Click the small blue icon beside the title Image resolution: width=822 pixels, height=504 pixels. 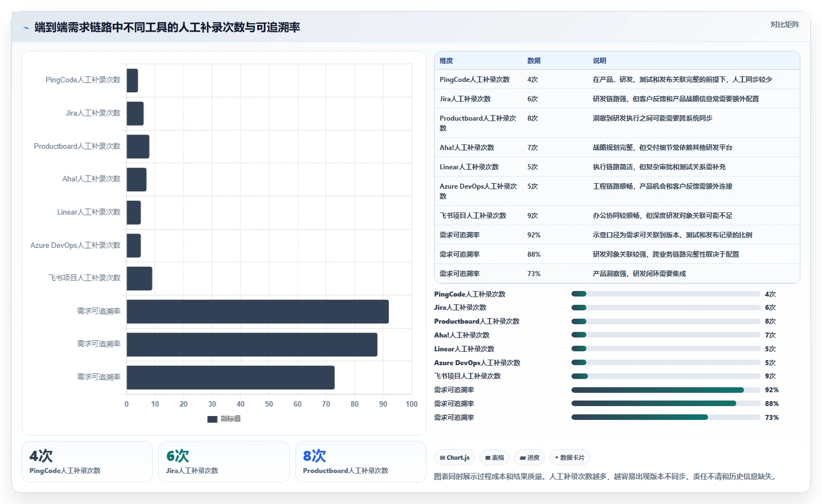pyautogui.click(x=26, y=28)
